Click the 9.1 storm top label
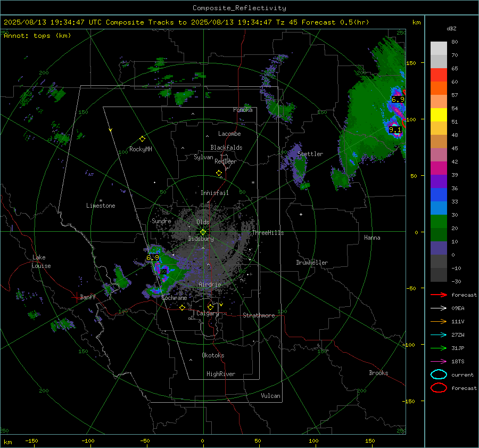 (x=395, y=130)
